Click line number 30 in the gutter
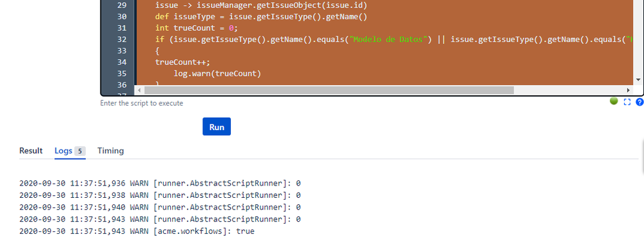 tap(122, 17)
